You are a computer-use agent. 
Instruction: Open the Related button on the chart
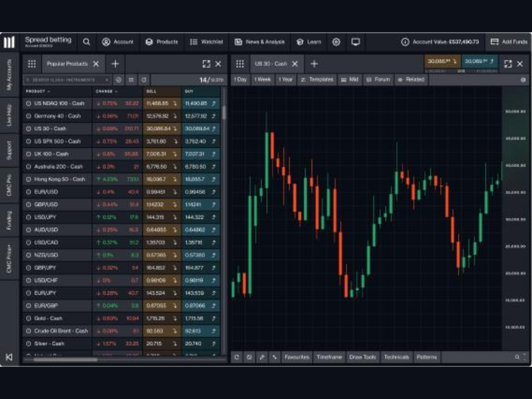tap(411, 80)
